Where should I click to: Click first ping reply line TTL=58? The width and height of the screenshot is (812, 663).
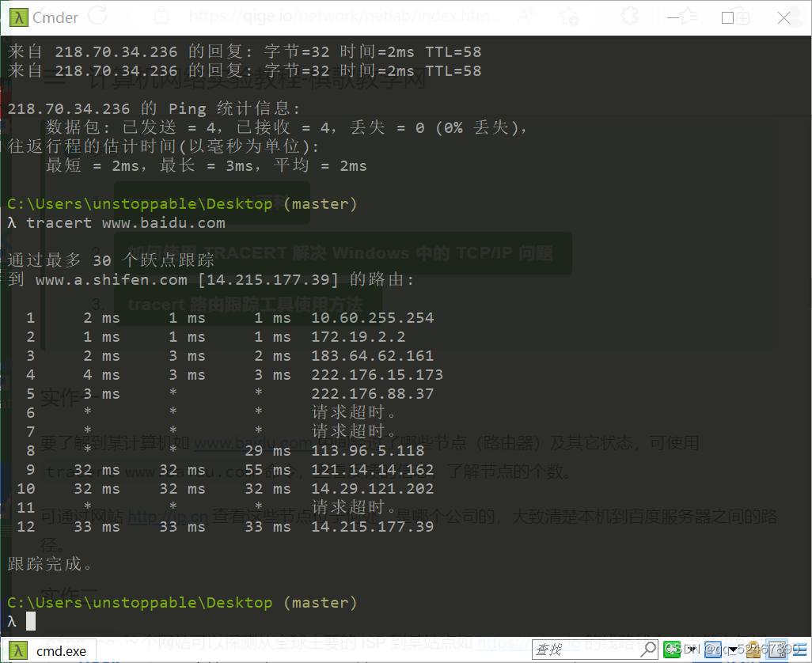pos(245,51)
